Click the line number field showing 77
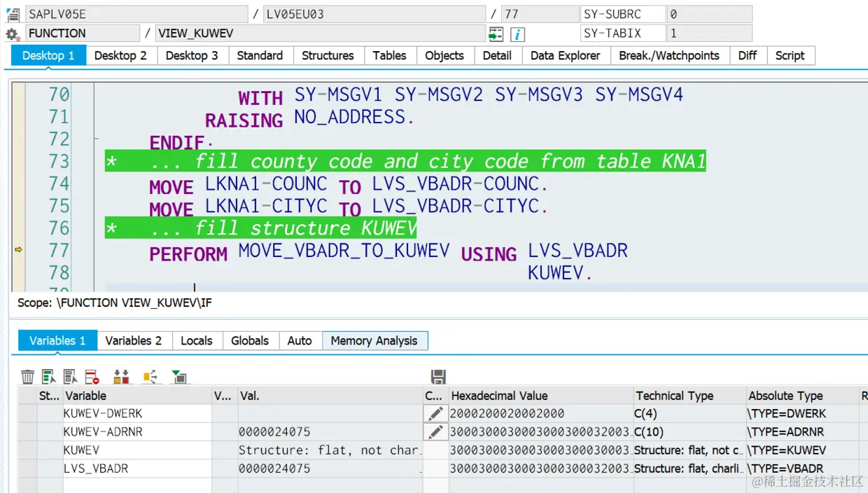Screen dimensions: 868x493 point(540,14)
